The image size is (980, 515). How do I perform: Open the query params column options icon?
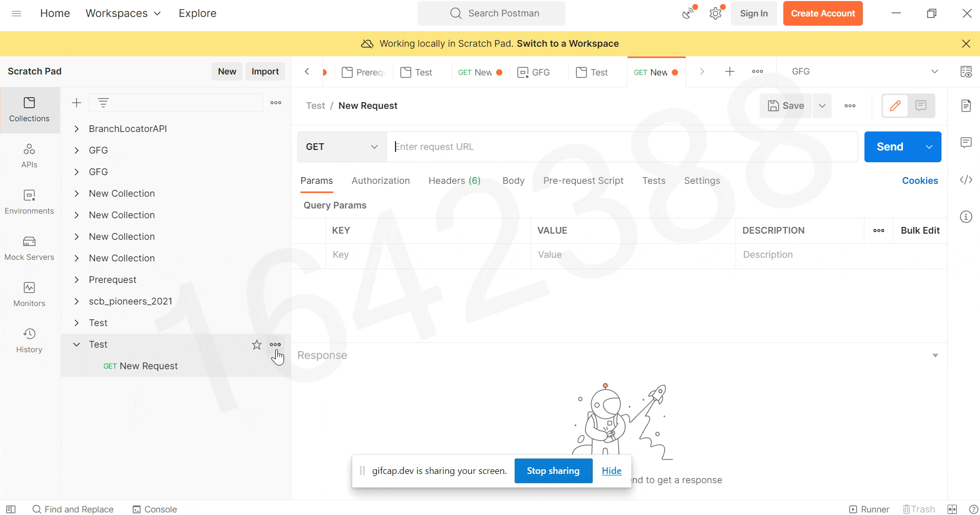point(879,231)
